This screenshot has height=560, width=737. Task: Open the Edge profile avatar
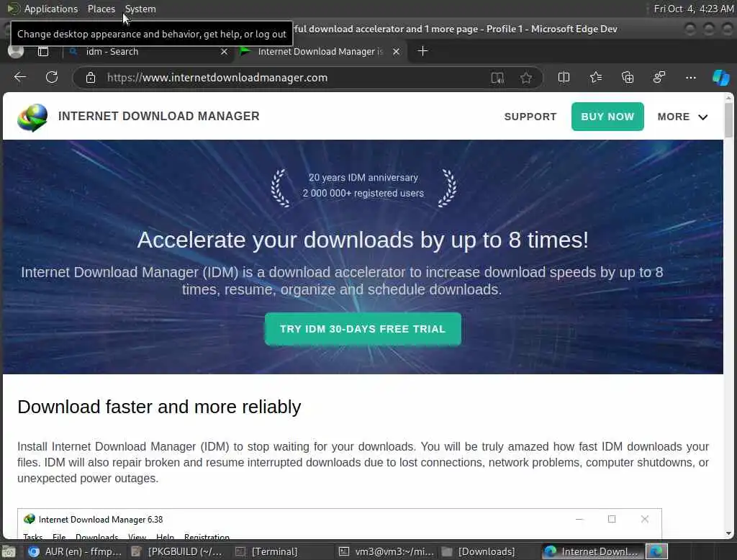pyautogui.click(x=16, y=51)
